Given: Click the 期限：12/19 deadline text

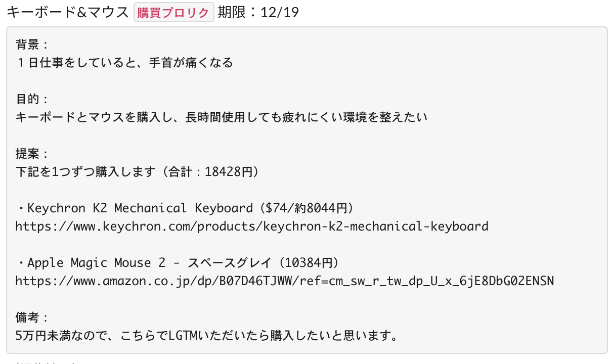Looking at the screenshot, I should click(258, 13).
